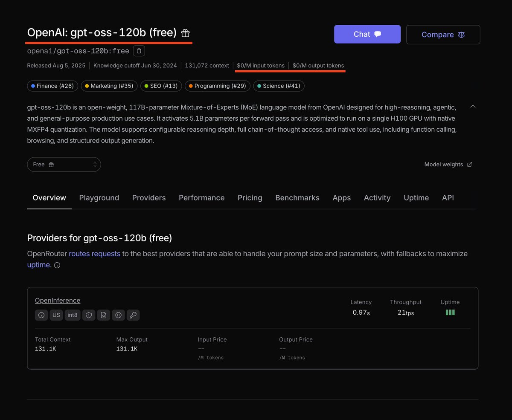Click the latency value 0.97s
512x420 pixels.
(x=361, y=313)
